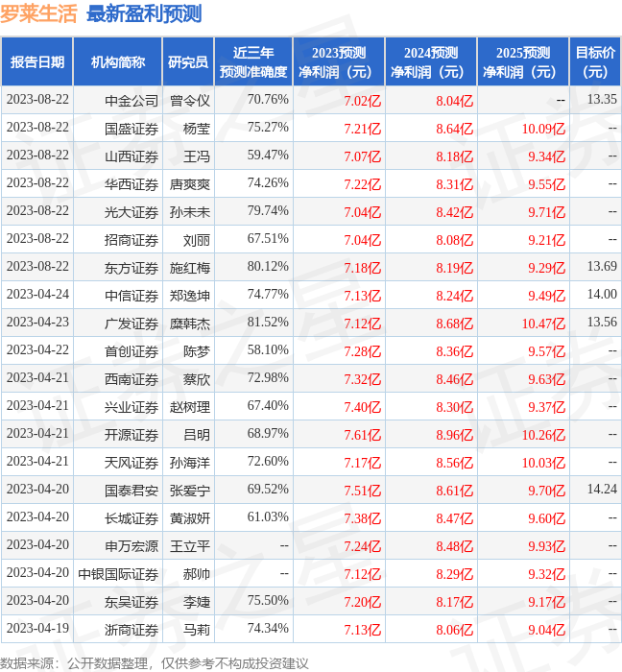
Task: Select the 目标价 column header
Action: [x=595, y=61]
